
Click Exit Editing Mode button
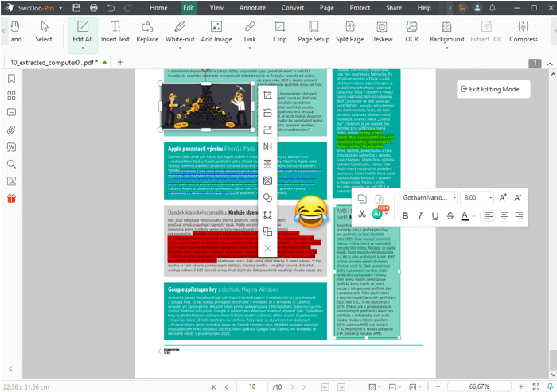tap(493, 89)
